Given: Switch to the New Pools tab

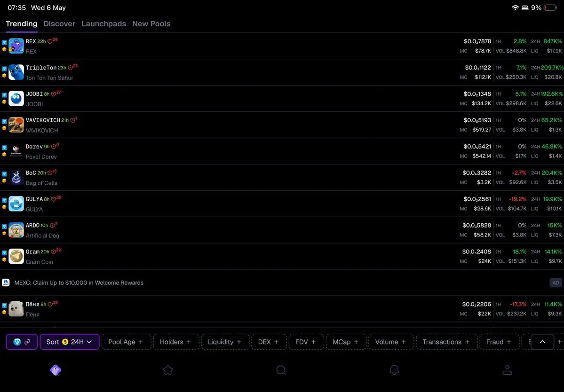Looking at the screenshot, I should 151,24.
